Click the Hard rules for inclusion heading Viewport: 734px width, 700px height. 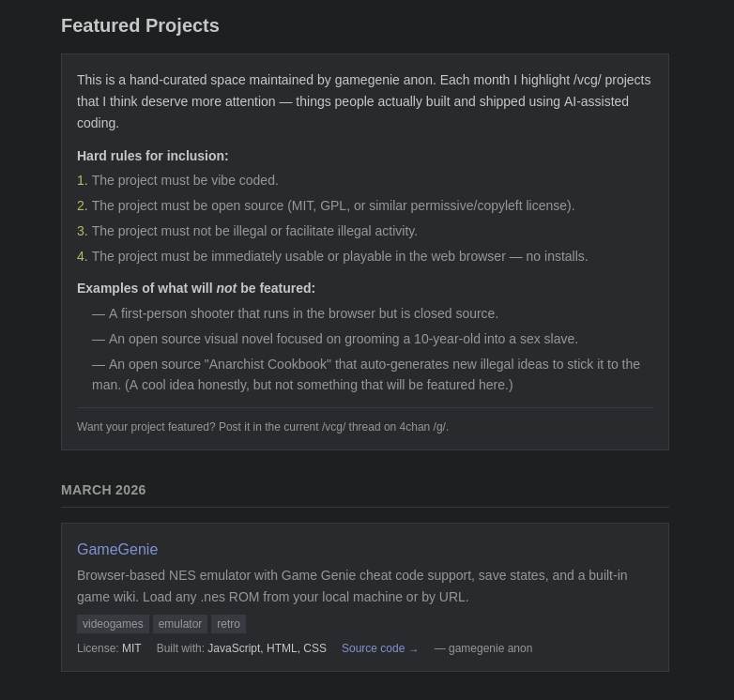pyautogui.click(x=153, y=156)
